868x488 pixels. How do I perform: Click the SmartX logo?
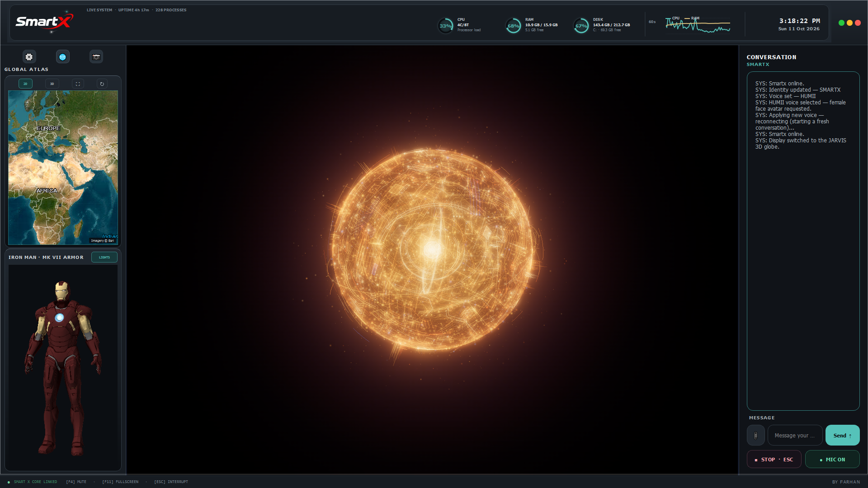pyautogui.click(x=44, y=21)
